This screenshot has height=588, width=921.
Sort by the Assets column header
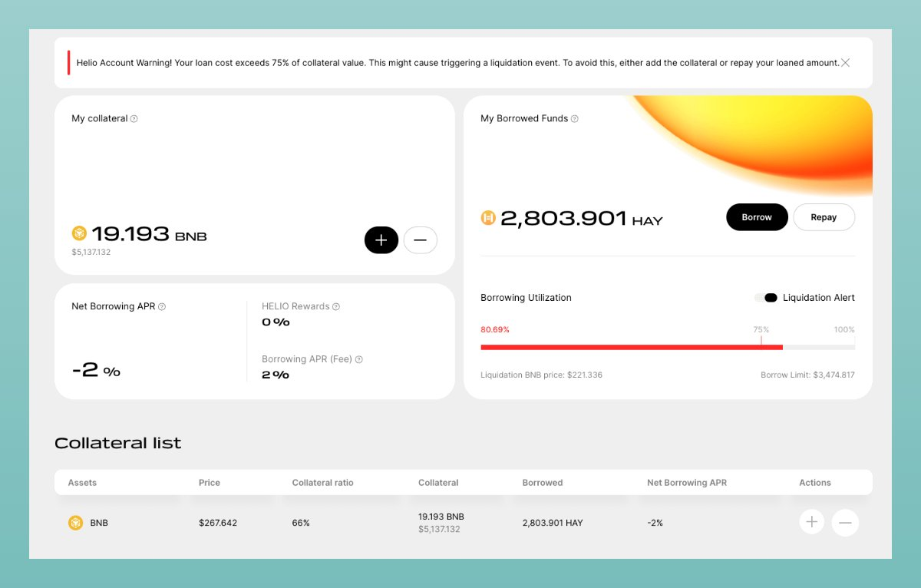82,483
